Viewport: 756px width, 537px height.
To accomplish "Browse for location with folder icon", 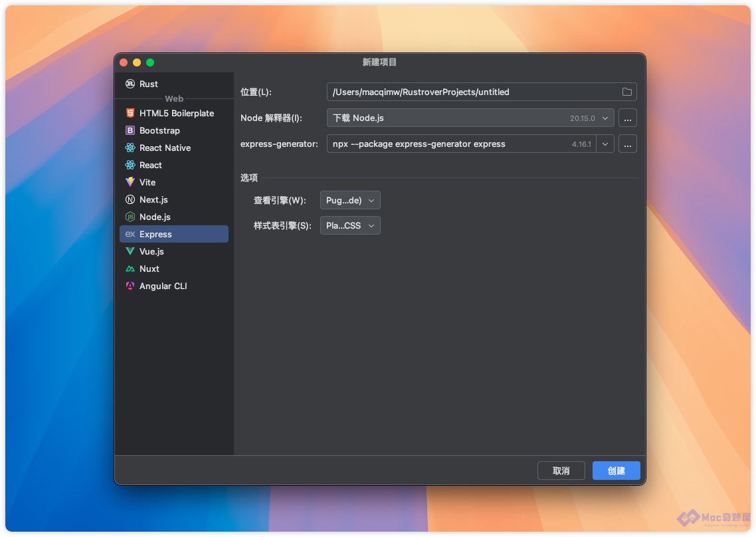I will tap(626, 92).
